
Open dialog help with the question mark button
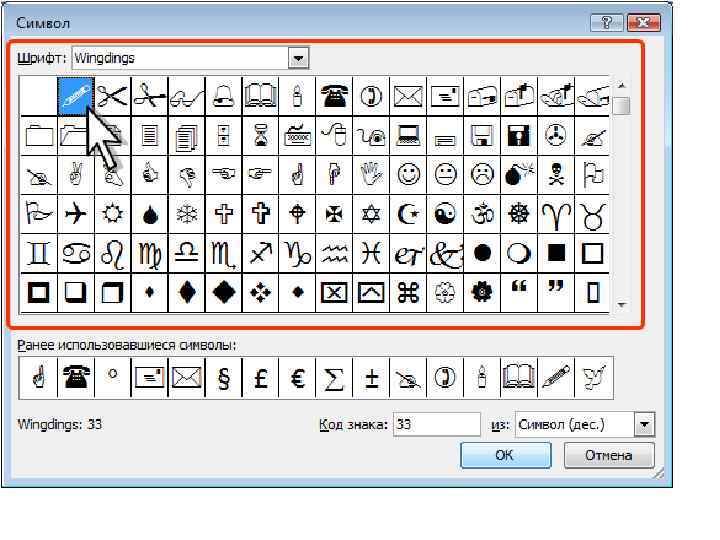(606, 22)
